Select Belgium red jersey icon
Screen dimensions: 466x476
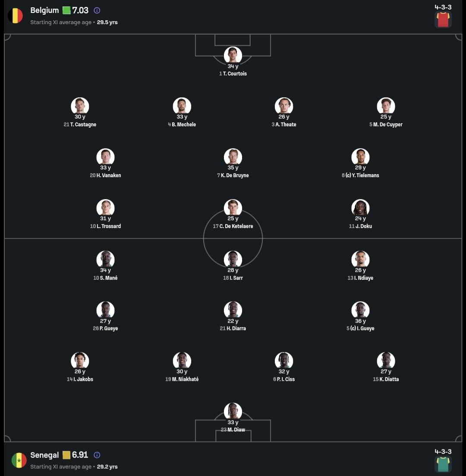[x=443, y=20]
